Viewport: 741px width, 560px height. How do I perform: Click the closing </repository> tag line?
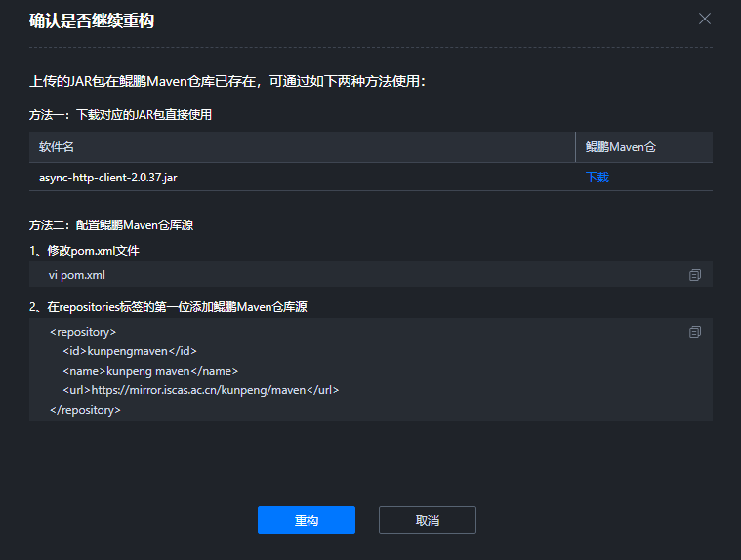[85, 410]
